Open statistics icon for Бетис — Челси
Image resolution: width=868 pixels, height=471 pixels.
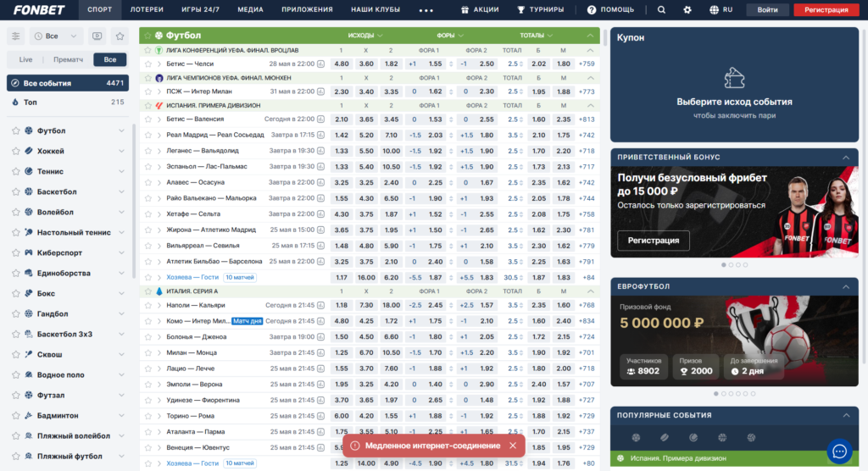pos(320,64)
